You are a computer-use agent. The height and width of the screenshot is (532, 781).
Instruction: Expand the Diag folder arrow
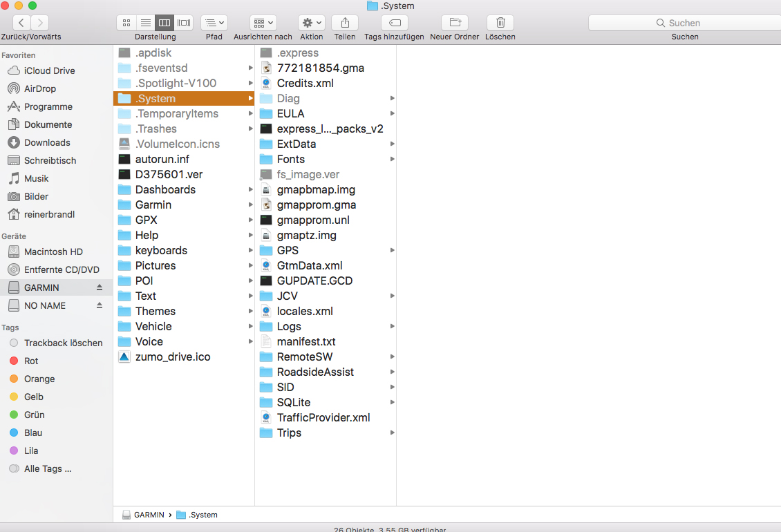[393, 98]
